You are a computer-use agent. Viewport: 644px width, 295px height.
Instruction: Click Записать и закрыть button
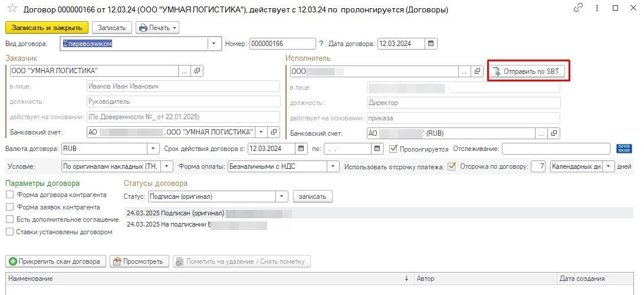pyautogui.click(x=47, y=28)
